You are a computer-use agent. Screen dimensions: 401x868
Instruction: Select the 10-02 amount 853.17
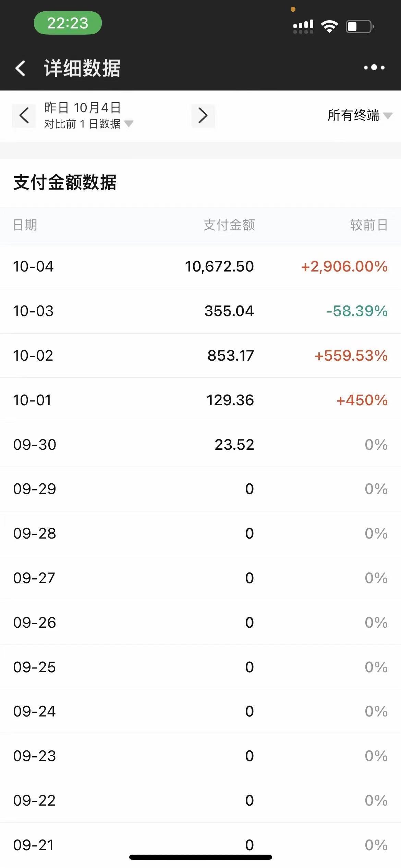230,355
